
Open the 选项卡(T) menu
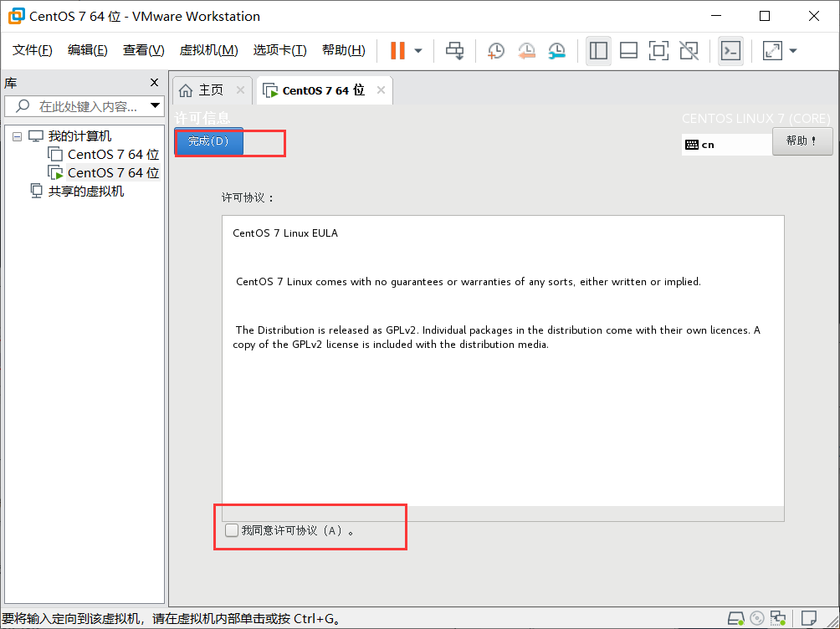(x=279, y=50)
